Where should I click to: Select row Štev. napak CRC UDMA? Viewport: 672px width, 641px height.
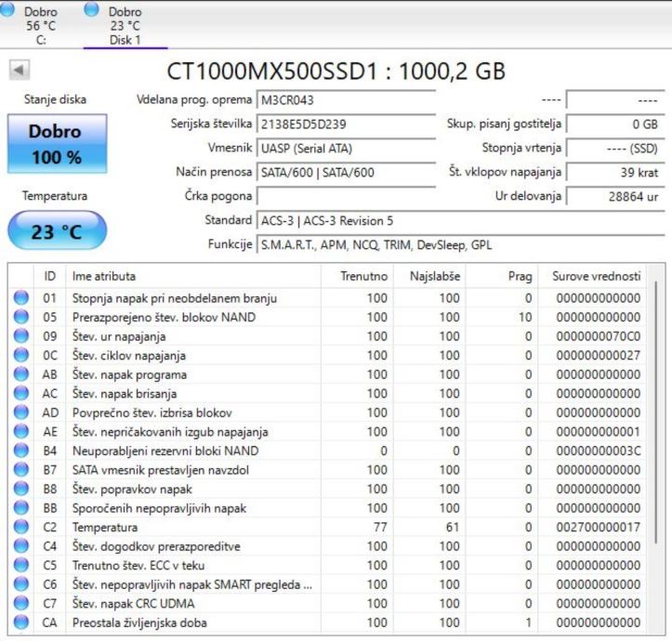tap(327, 603)
